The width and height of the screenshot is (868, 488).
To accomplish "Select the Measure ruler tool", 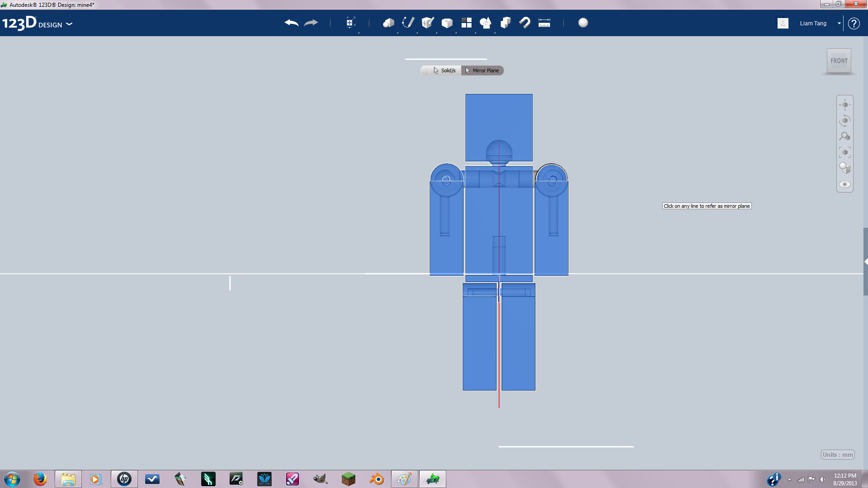I will (x=544, y=23).
